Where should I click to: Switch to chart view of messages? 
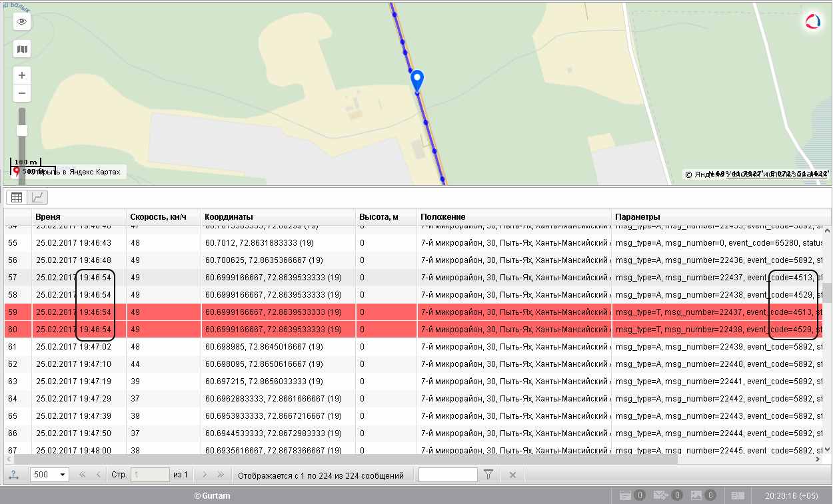37,197
